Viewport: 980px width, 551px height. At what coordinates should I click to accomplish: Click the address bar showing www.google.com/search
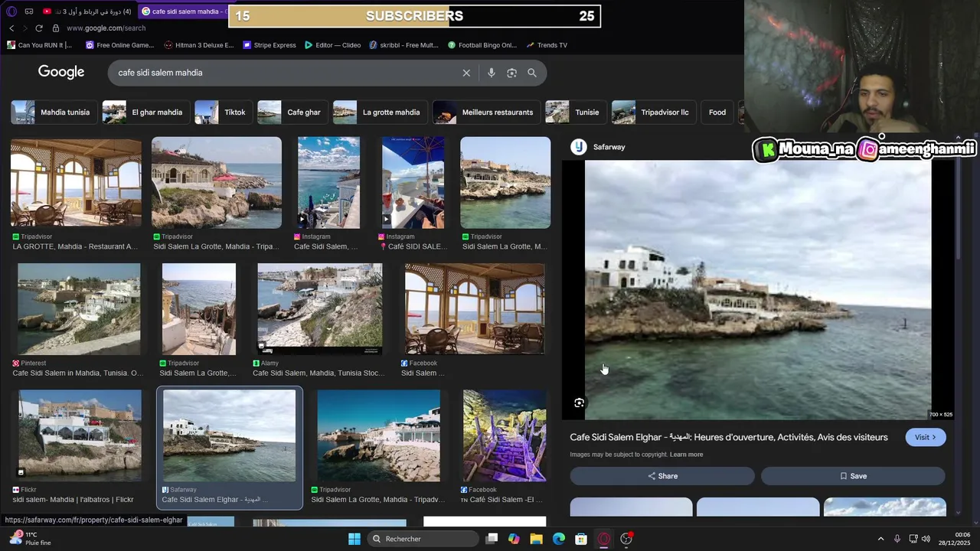pyautogui.click(x=106, y=28)
